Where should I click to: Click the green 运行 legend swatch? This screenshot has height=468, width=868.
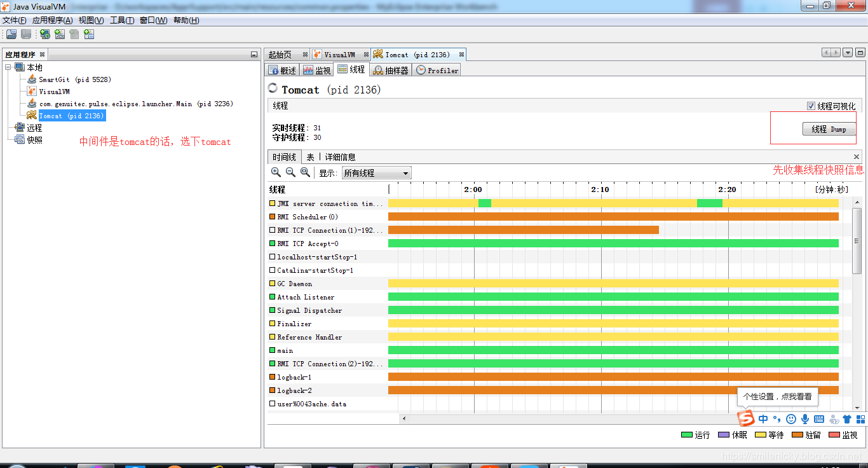[686, 435]
